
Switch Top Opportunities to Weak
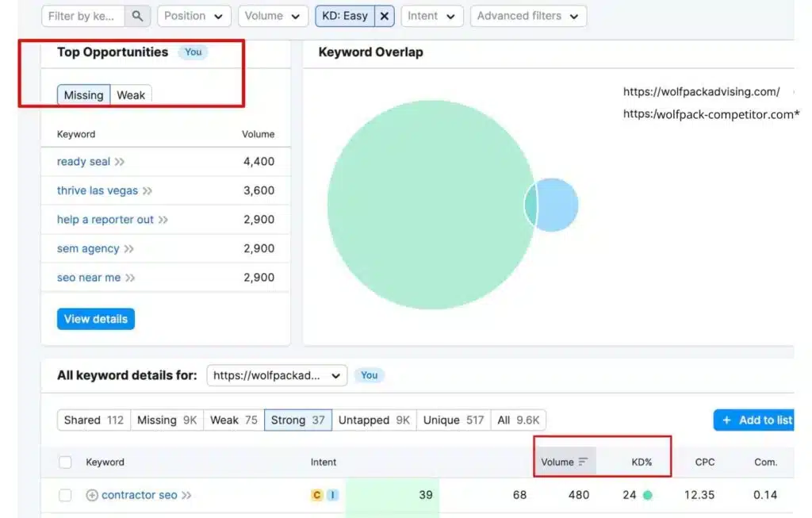click(131, 95)
